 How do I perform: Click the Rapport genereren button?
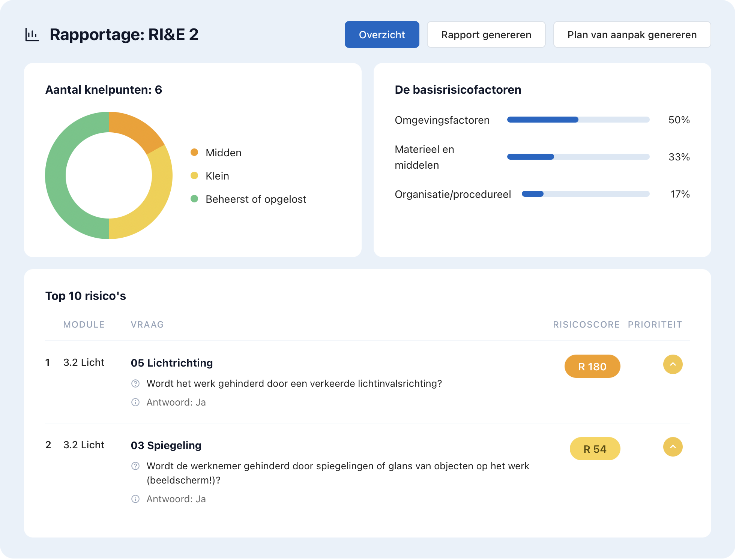click(x=486, y=34)
